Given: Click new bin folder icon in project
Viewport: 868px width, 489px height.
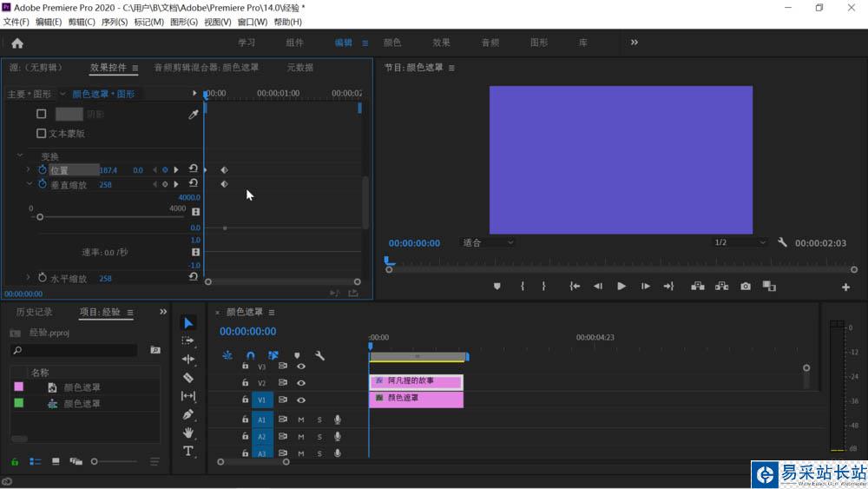Looking at the screenshot, I should point(155,350).
